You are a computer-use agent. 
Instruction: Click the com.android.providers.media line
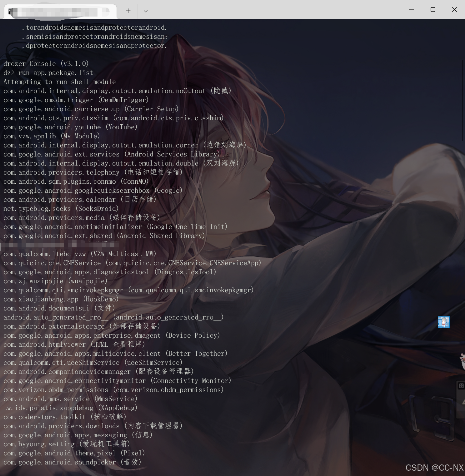tap(82, 218)
